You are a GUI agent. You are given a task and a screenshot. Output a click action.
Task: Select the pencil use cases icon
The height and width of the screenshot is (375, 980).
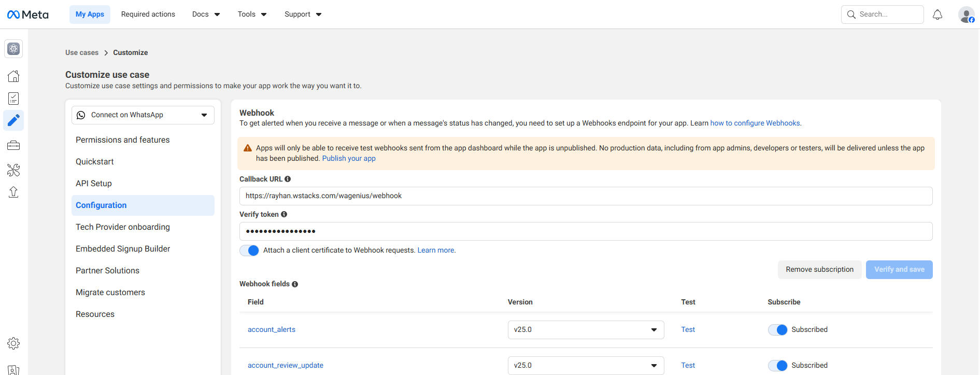(x=14, y=120)
